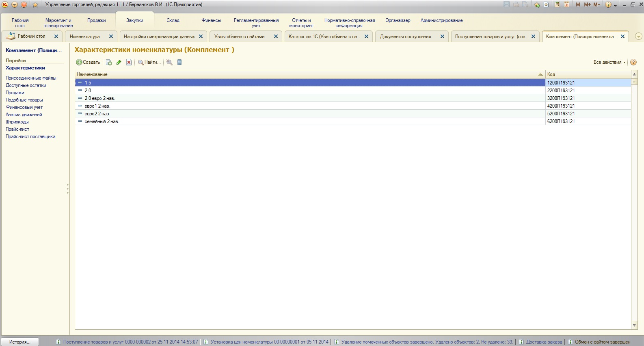Open the tab list arrow at far right

(x=638, y=37)
